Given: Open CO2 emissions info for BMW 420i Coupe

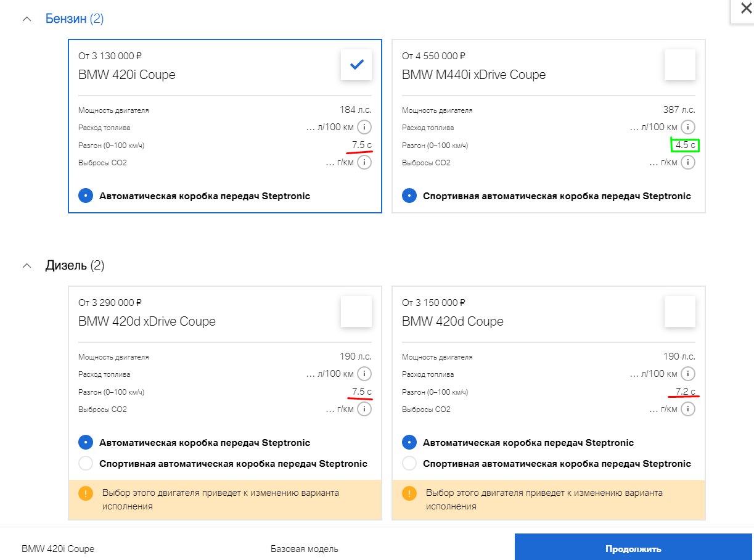Looking at the screenshot, I should (x=364, y=163).
